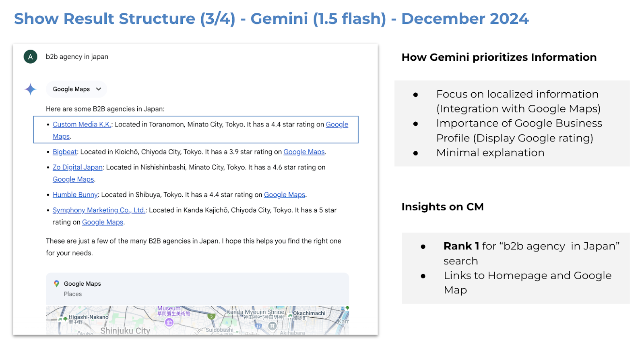The width and height of the screenshot is (644, 347).
Task: Follow Google Maps link in Symphony Marketing entry
Action: [103, 222]
